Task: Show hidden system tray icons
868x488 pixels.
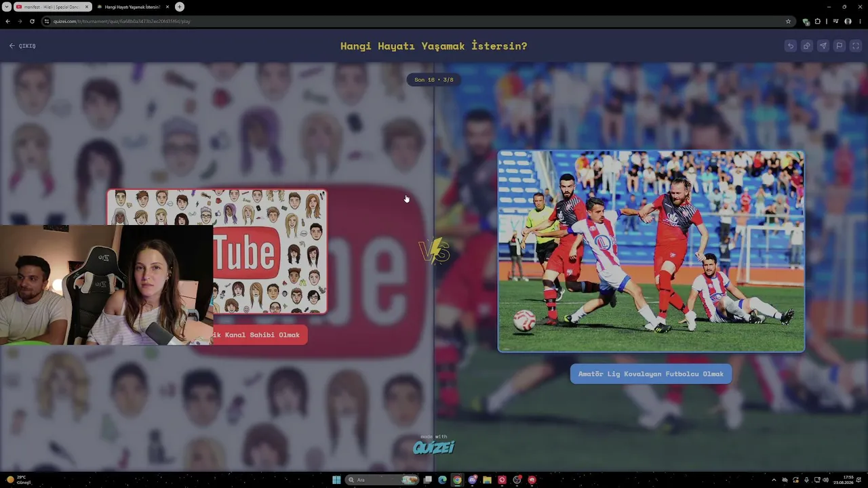Action: click(x=774, y=480)
